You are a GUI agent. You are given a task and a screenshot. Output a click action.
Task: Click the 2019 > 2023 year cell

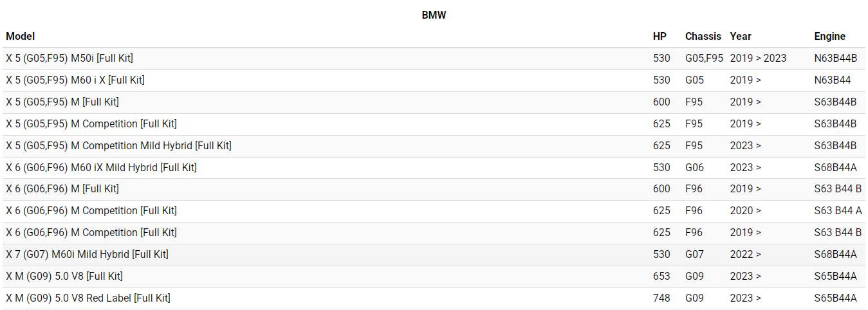tap(758, 59)
